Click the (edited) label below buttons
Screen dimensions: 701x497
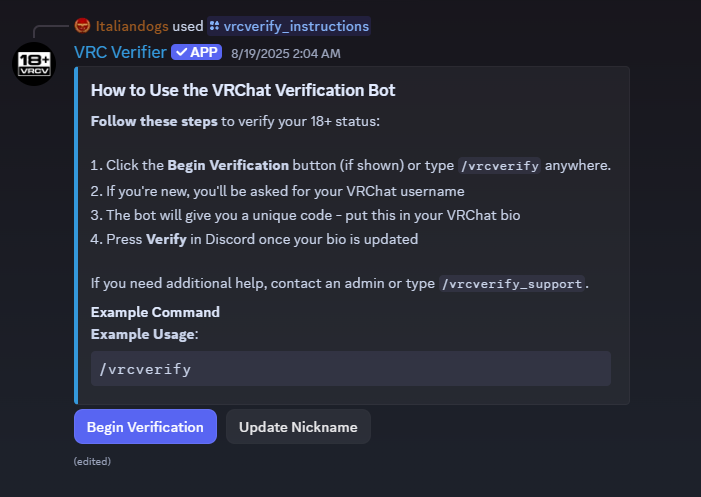coord(92,462)
